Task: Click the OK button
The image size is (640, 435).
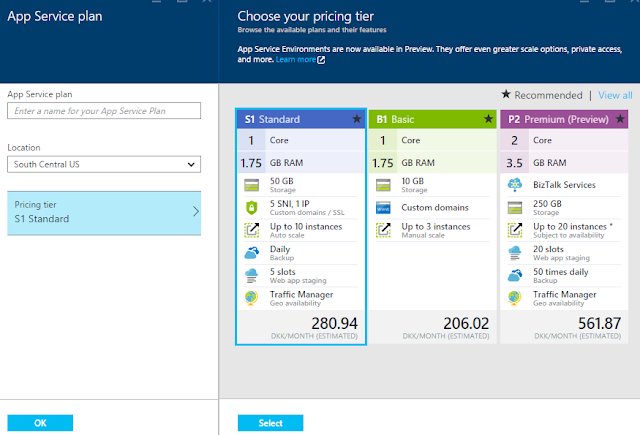Action: 40,423
